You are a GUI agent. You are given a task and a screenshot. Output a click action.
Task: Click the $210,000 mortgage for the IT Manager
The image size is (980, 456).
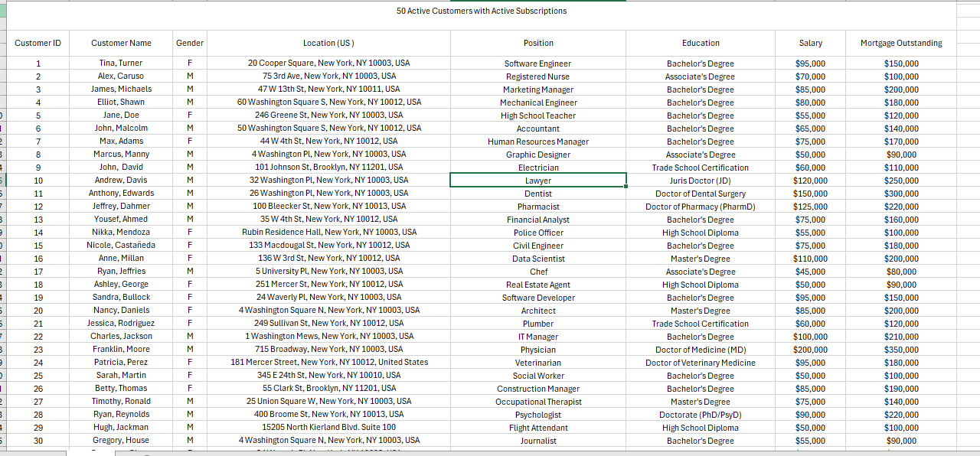pos(900,337)
